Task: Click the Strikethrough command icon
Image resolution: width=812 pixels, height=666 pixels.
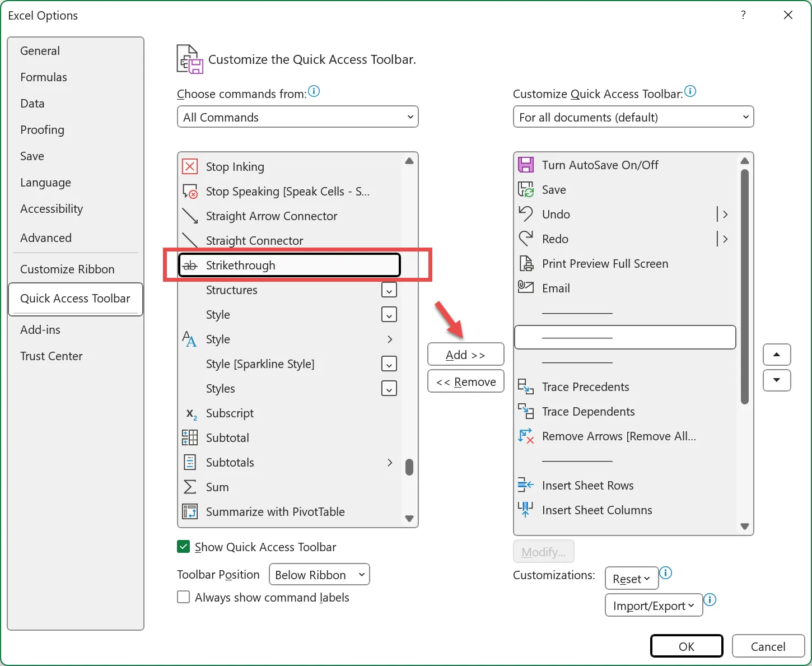Action: click(x=190, y=266)
